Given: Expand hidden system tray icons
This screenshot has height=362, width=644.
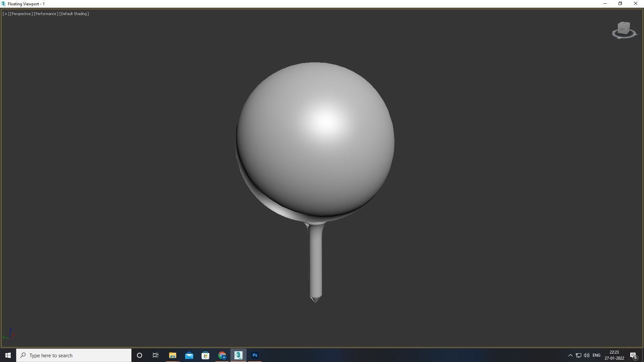Looking at the screenshot, I should pos(570,355).
